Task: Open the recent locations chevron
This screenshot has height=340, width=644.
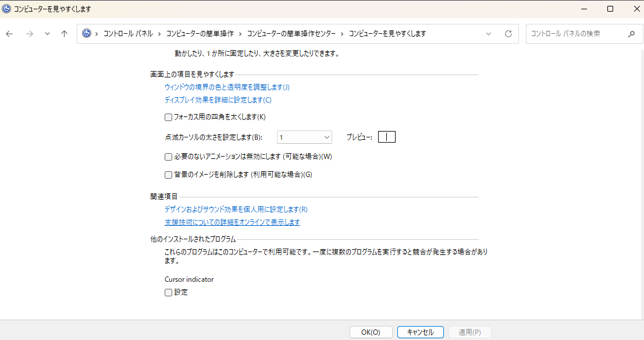Action: pos(47,34)
